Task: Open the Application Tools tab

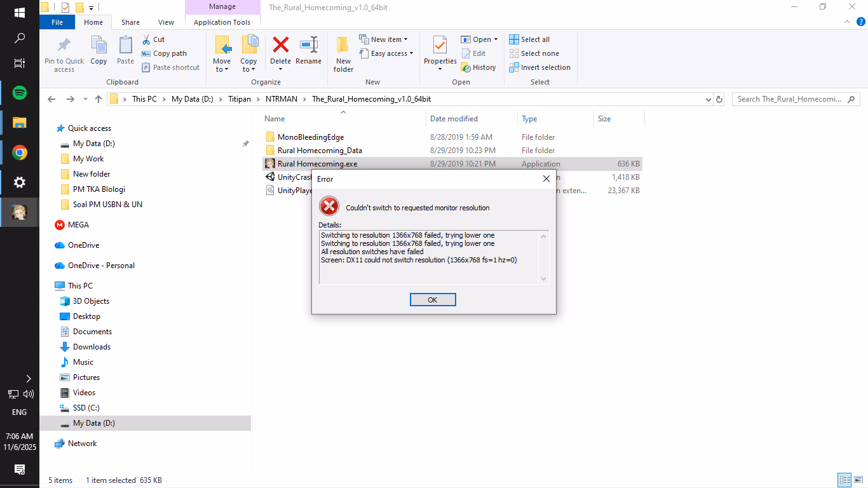Action: pos(222,22)
